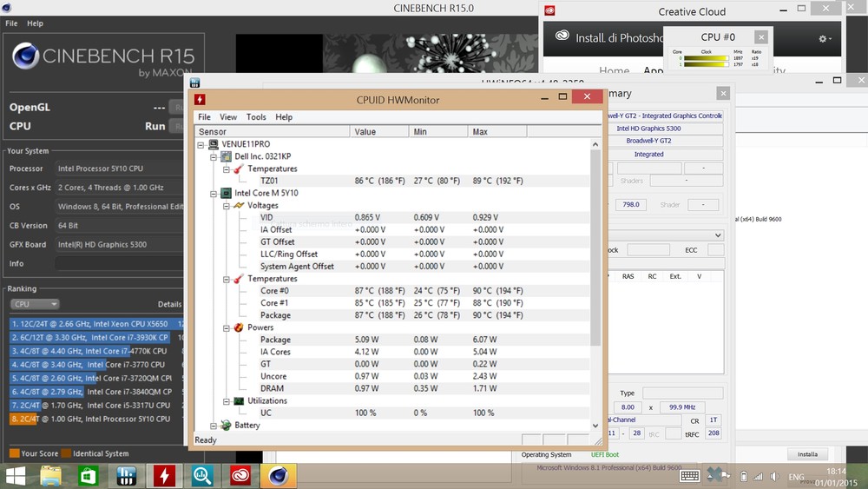The height and width of the screenshot is (489, 868).
Task: Click the Sensor column header
Action: click(273, 132)
